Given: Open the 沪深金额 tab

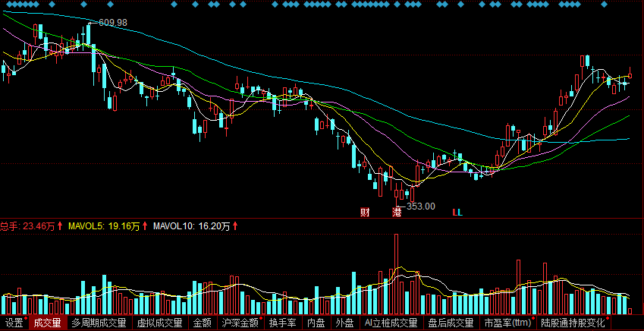Looking at the screenshot, I should click(240, 323).
